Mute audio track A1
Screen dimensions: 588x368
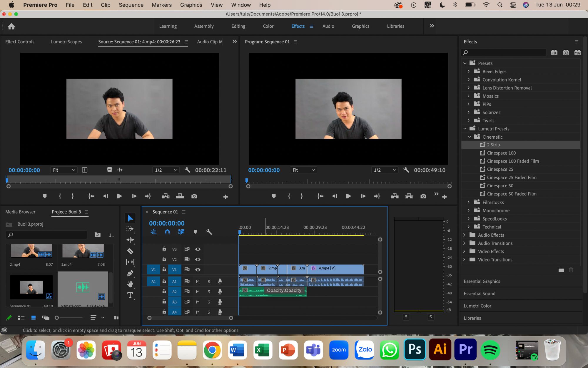198,281
